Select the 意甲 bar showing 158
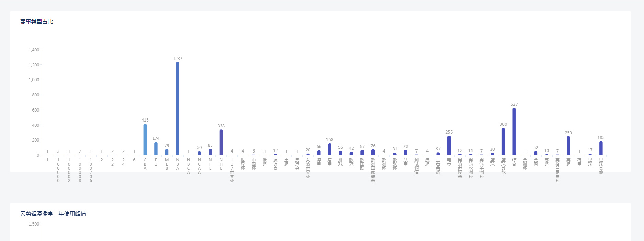Viewport: 644px width, 241px height. [x=330, y=149]
